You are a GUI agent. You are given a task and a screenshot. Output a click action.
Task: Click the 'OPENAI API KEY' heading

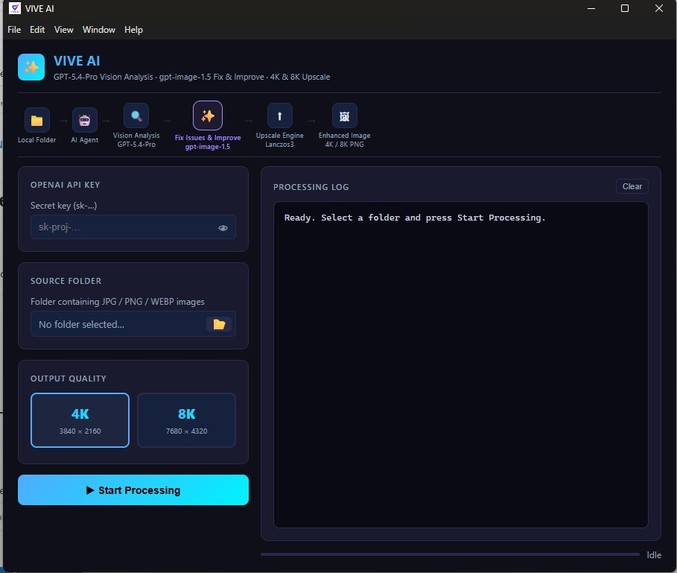tap(65, 185)
